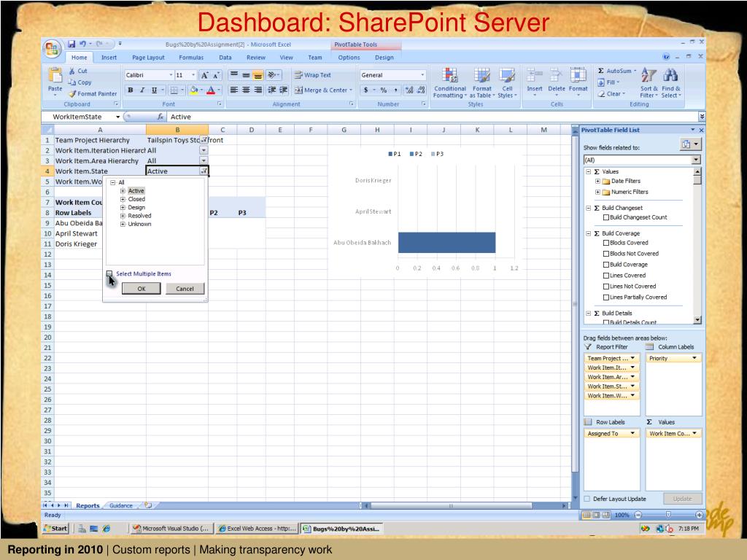Check the Build Changeset Count field
Viewport: 747px width, 560px height.
(x=606, y=217)
